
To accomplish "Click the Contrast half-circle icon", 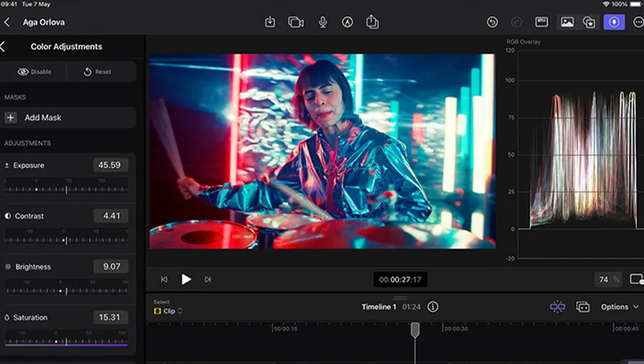I will pyautogui.click(x=8, y=216).
